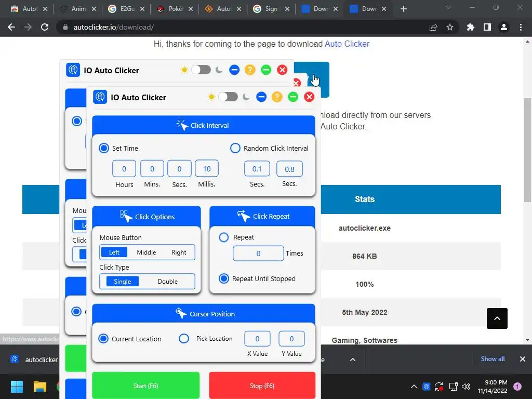Image resolution: width=532 pixels, height=399 pixels.
Task: Open a new browser tab
Action: pos(403,9)
